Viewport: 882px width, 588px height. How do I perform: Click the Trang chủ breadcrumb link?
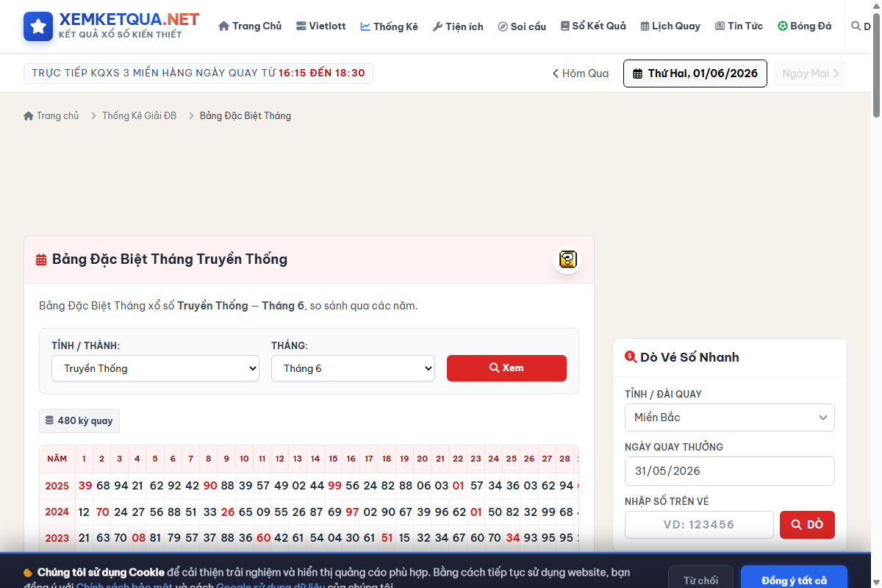pos(51,116)
